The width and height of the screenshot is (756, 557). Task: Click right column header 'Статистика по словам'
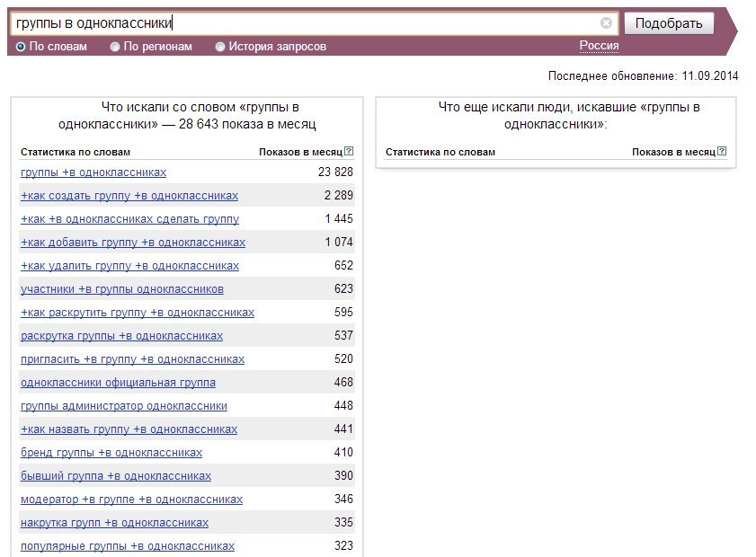click(x=440, y=152)
